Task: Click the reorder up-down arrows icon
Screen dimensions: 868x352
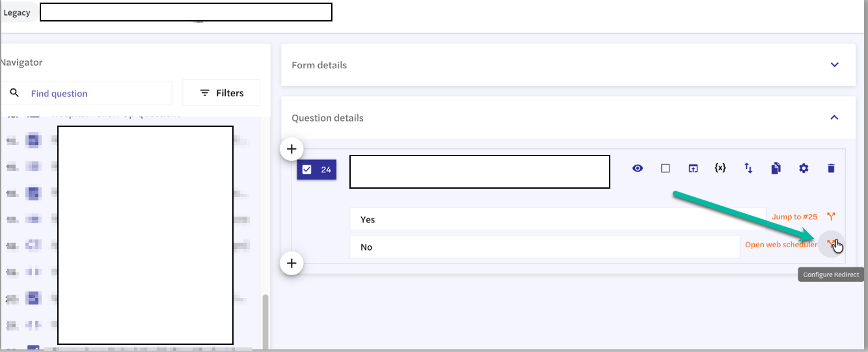Action: [x=748, y=169]
